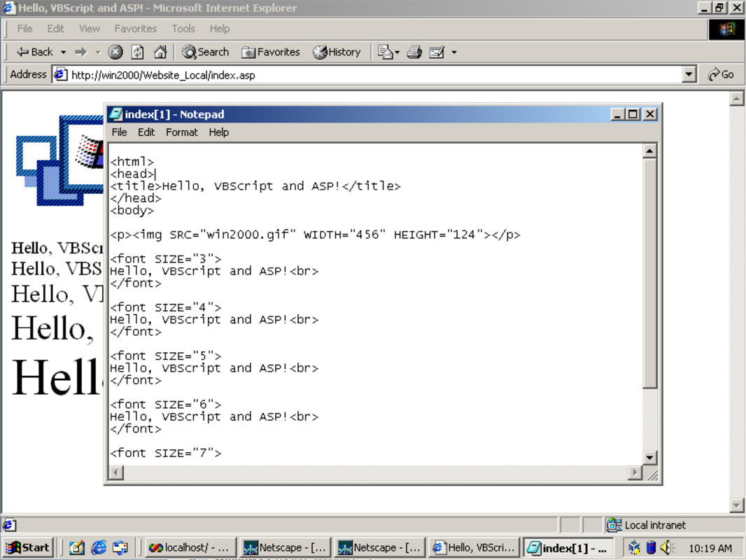
Task: Go to the Home page icon
Action: point(160,52)
